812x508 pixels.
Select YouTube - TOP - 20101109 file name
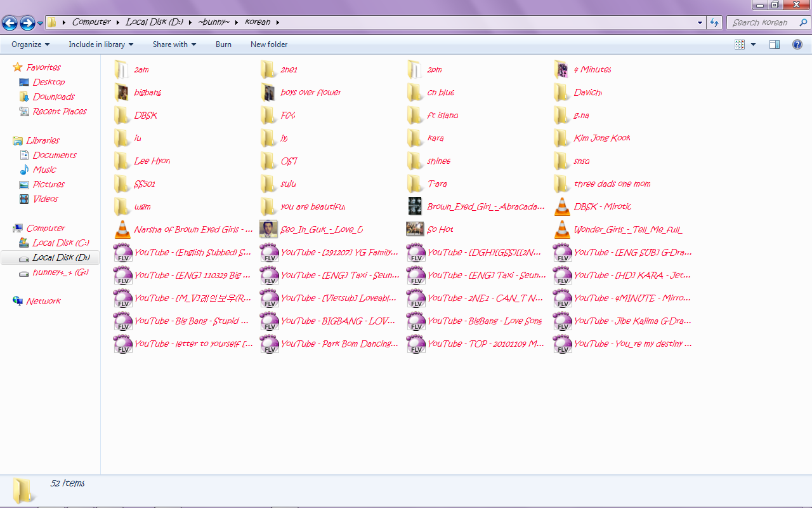pos(486,344)
